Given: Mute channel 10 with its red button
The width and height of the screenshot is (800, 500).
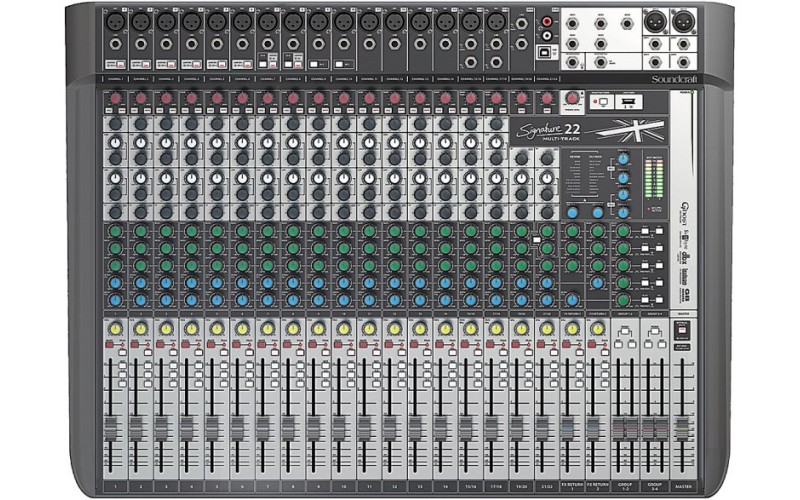Looking at the screenshot, I should 338,345.
